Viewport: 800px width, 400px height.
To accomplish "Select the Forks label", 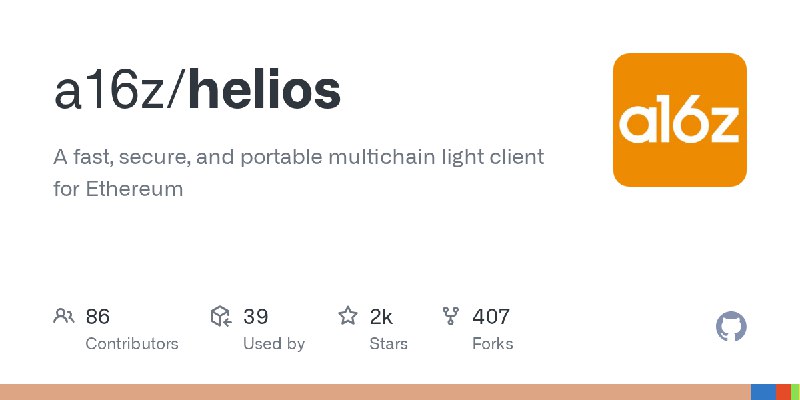I will click(x=492, y=343).
